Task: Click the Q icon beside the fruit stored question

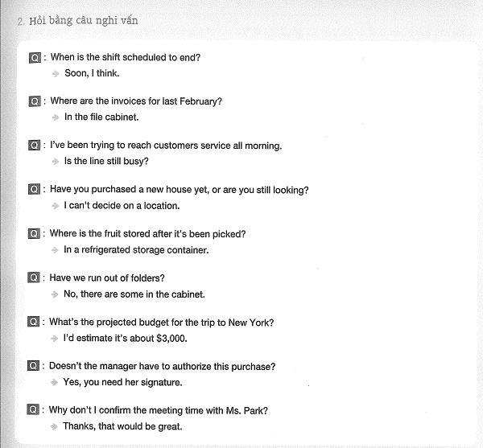Action: [x=34, y=233]
